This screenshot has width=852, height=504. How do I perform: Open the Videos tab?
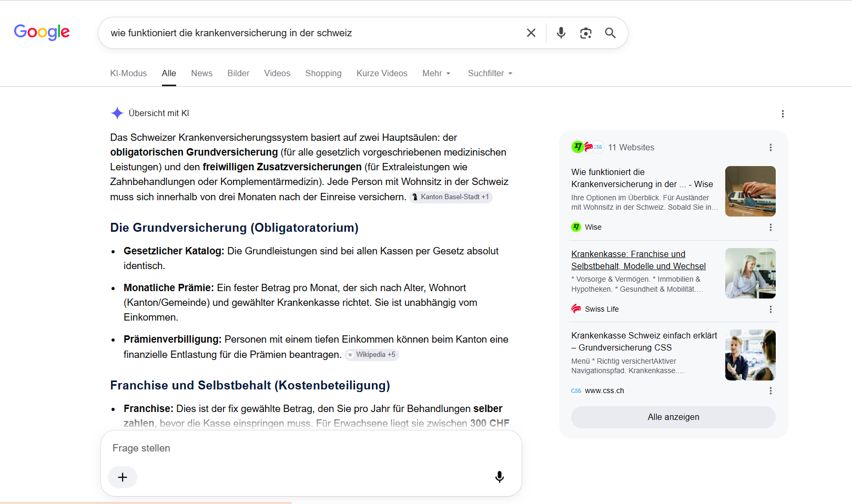point(277,74)
